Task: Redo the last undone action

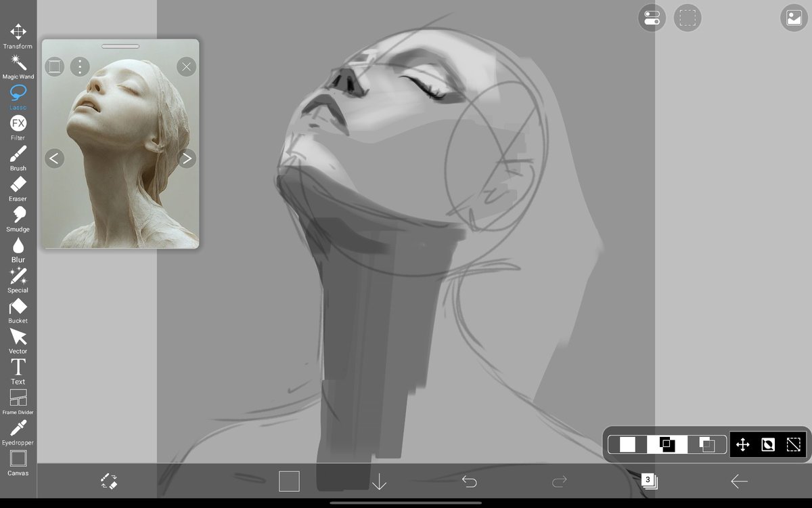Action: point(560,482)
